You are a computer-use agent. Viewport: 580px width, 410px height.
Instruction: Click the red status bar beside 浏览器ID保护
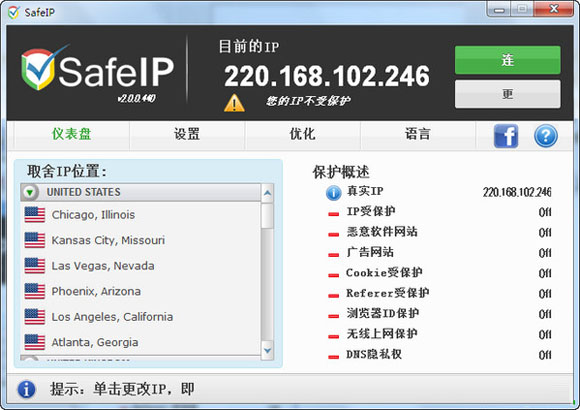click(334, 316)
